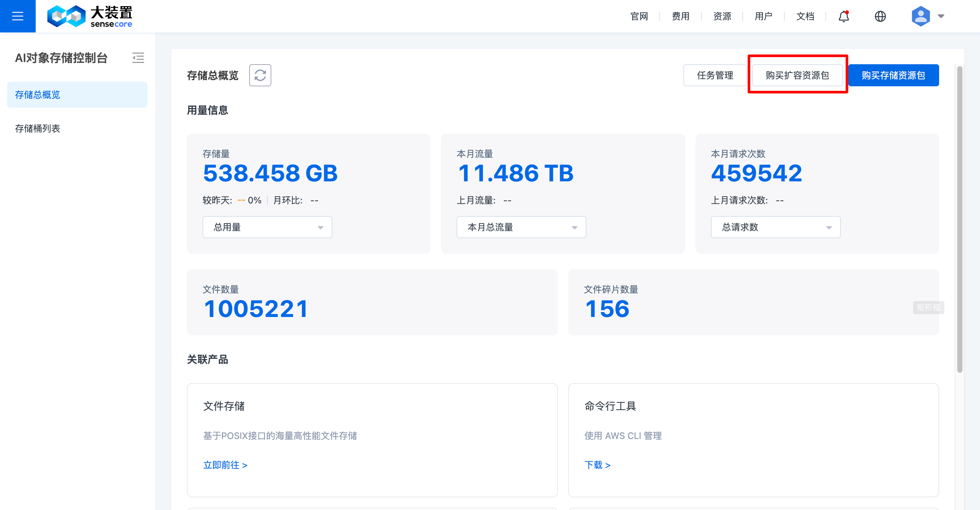Click the user avatar icon

(921, 16)
